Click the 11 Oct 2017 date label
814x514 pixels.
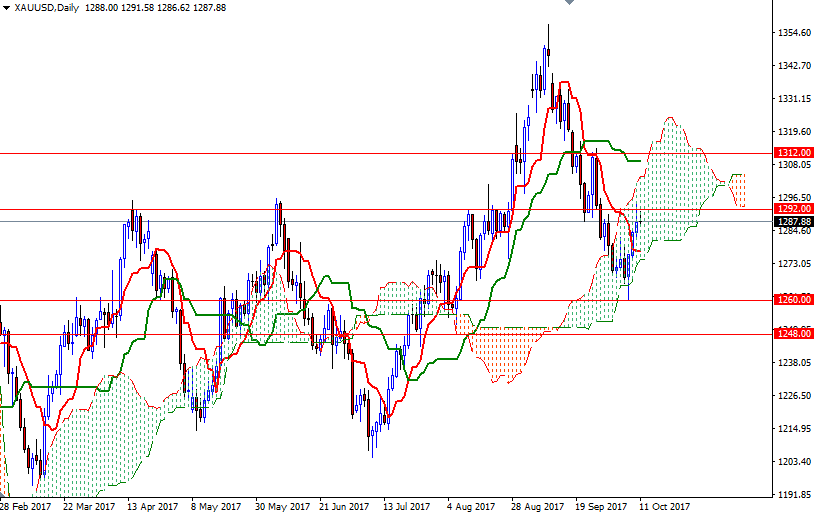coord(664,506)
